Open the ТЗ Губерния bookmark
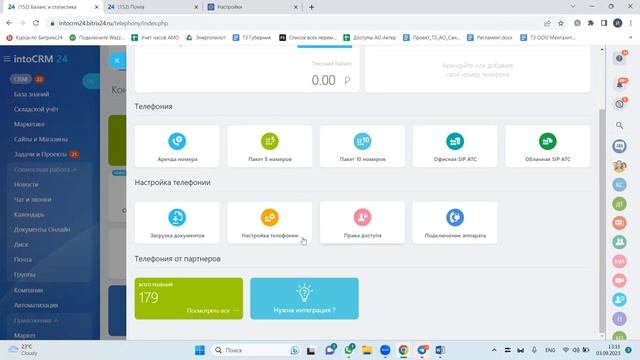The image size is (640, 360). coord(252,38)
